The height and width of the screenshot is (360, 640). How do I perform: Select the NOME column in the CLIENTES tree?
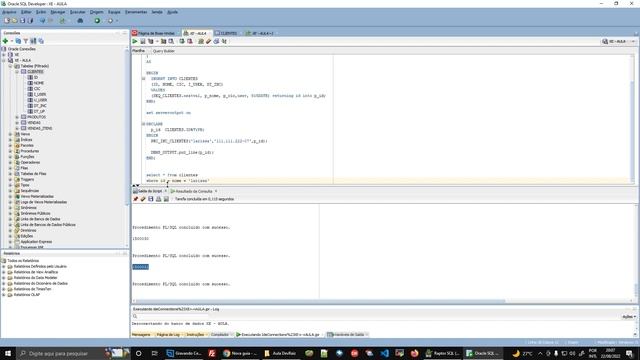[39, 83]
